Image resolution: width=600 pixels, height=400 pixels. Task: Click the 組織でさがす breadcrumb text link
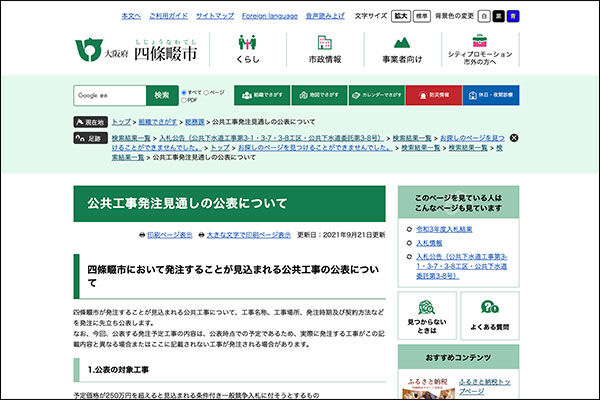pos(158,122)
